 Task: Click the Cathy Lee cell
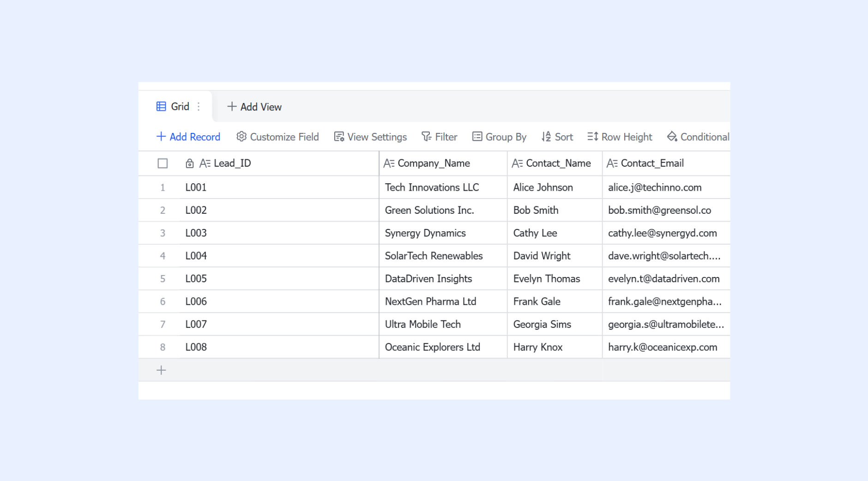[x=555, y=233]
